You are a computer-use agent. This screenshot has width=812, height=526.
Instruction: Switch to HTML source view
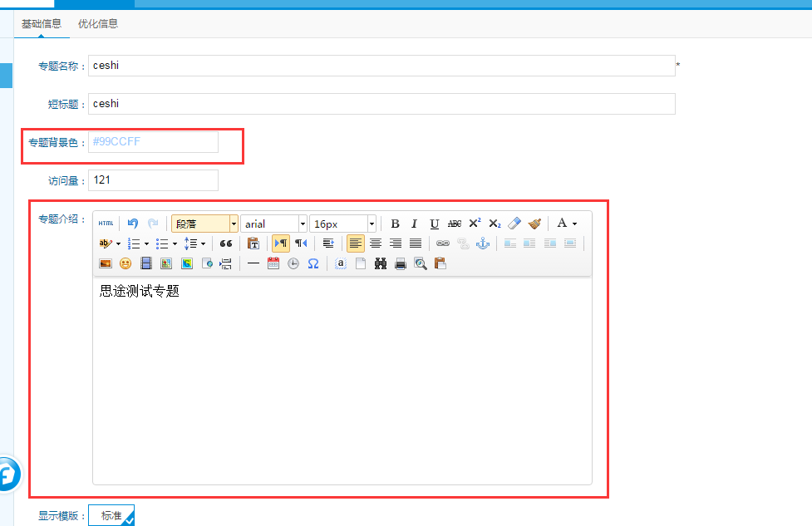[106, 224]
